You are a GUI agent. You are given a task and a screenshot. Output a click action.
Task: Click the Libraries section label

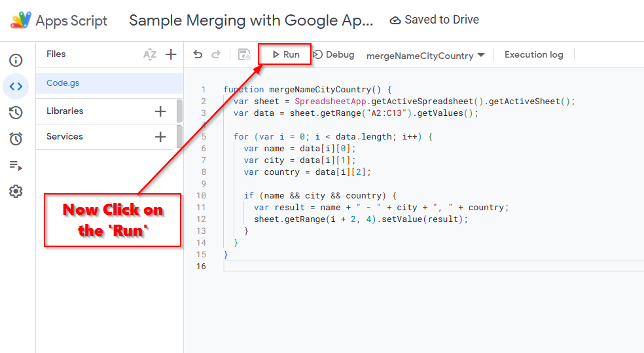click(65, 111)
